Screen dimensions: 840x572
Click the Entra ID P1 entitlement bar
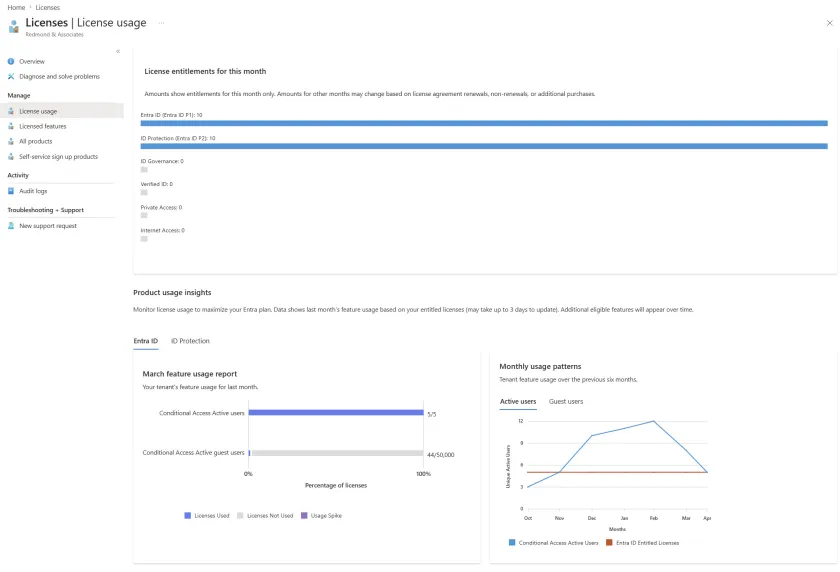(484, 123)
